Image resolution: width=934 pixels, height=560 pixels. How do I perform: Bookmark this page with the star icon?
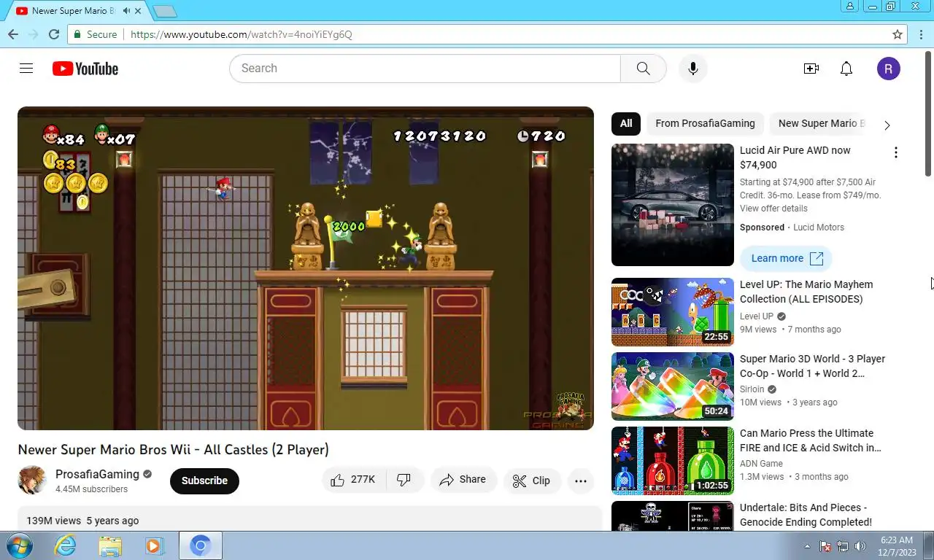[x=898, y=34]
